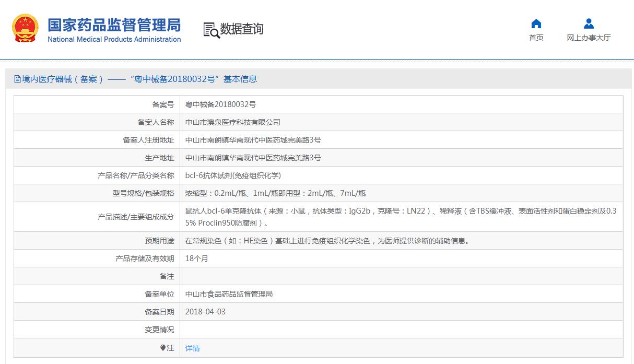Click the 型号规格/包装规格 label
Image resolution: width=634 pixels, height=364 pixels.
pos(143,193)
